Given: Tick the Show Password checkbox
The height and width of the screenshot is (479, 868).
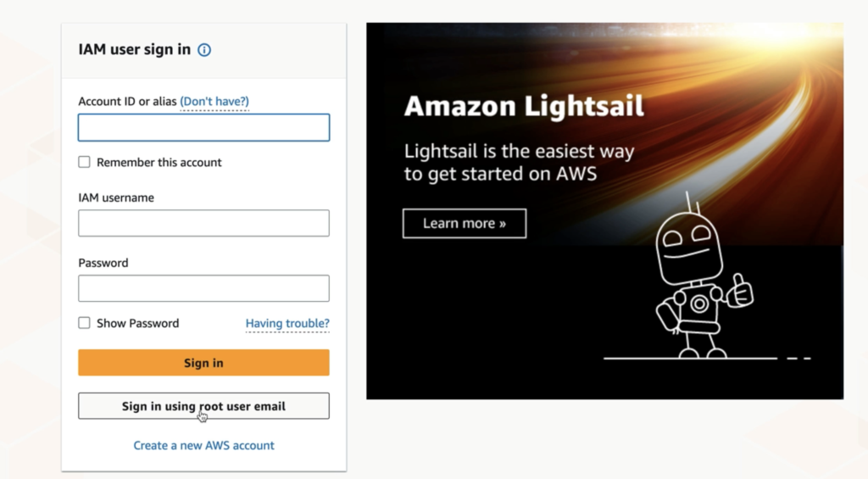Looking at the screenshot, I should pyautogui.click(x=84, y=323).
